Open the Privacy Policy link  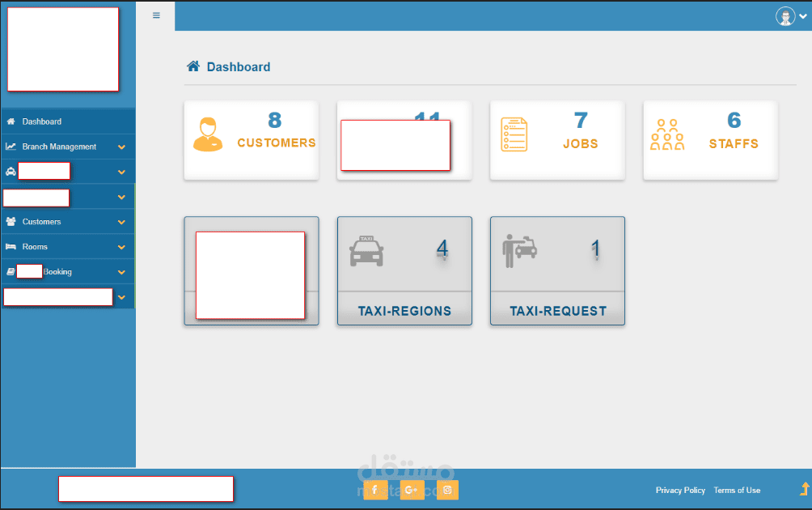(x=680, y=491)
